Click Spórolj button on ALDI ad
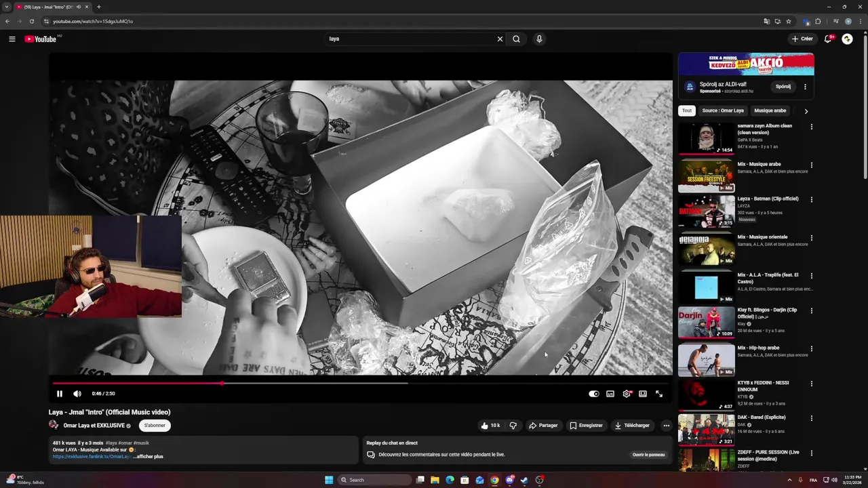 783,87
